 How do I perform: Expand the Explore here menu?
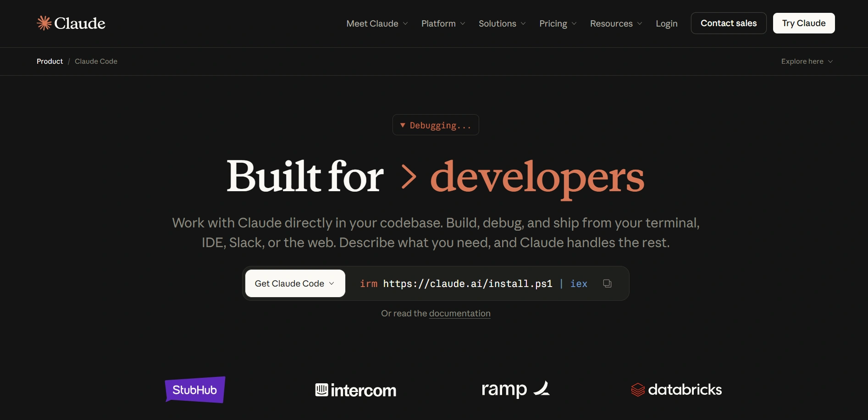coord(807,61)
